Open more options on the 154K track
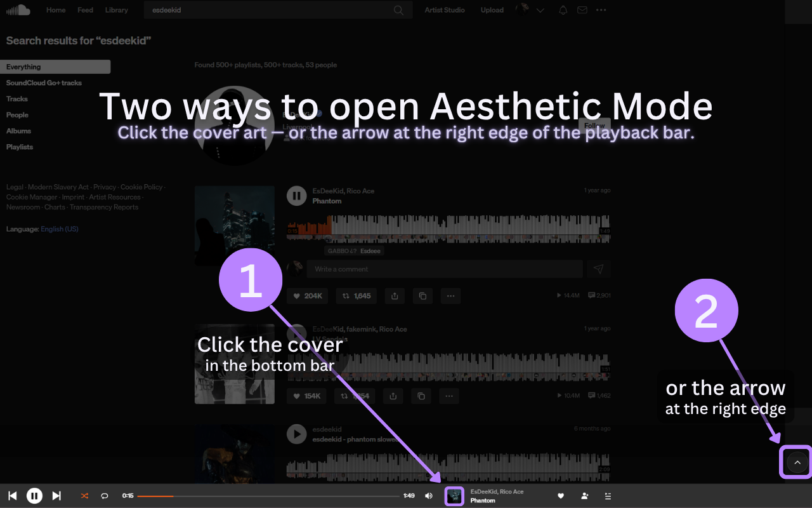The width and height of the screenshot is (812, 508). [449, 396]
